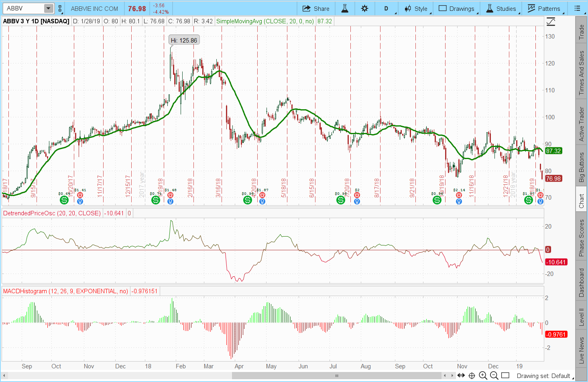Open the Live News side tab
Screen dimensions: 588x382
(581, 350)
